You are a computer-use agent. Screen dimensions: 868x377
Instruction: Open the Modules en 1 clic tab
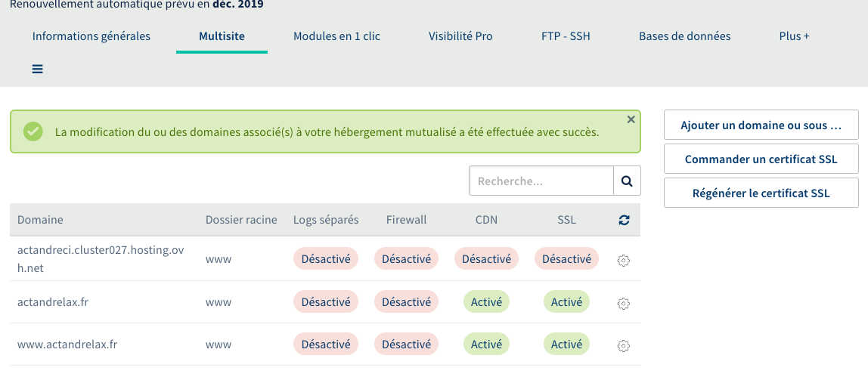pos(336,36)
